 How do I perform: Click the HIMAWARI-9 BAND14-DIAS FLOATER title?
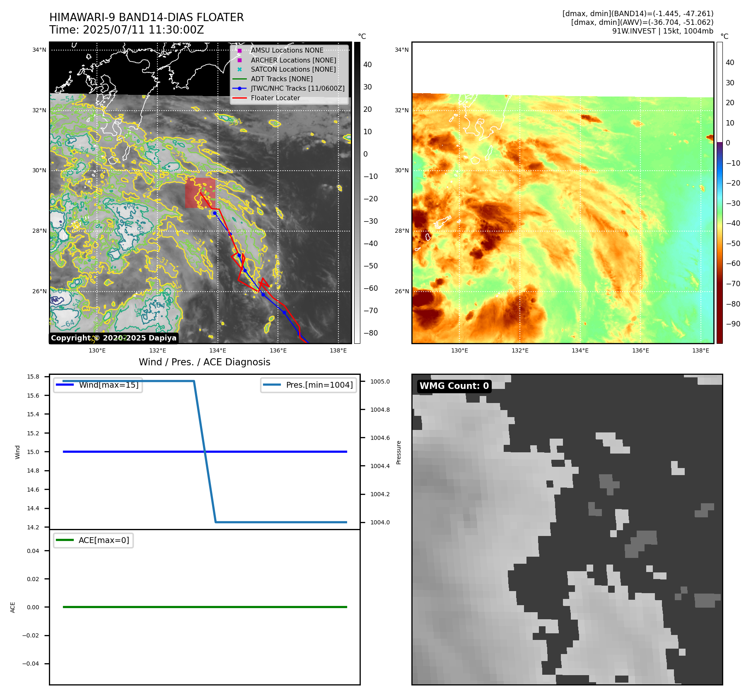[147, 17]
